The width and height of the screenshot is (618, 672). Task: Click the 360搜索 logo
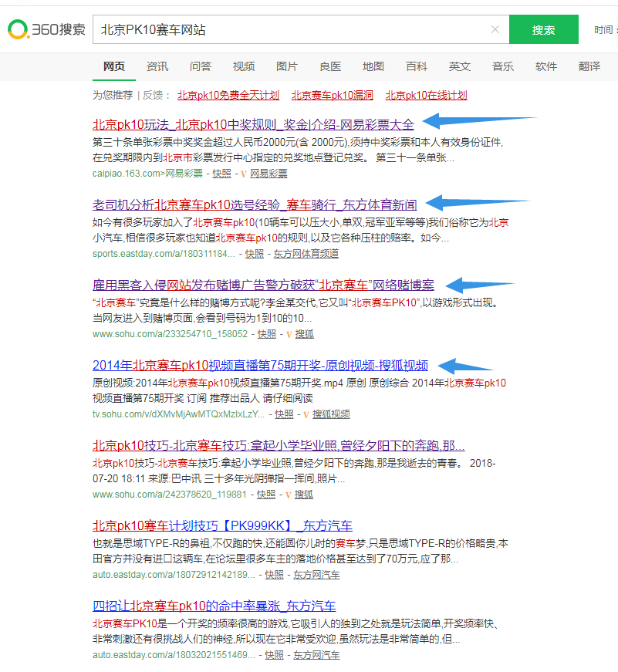coord(46,29)
